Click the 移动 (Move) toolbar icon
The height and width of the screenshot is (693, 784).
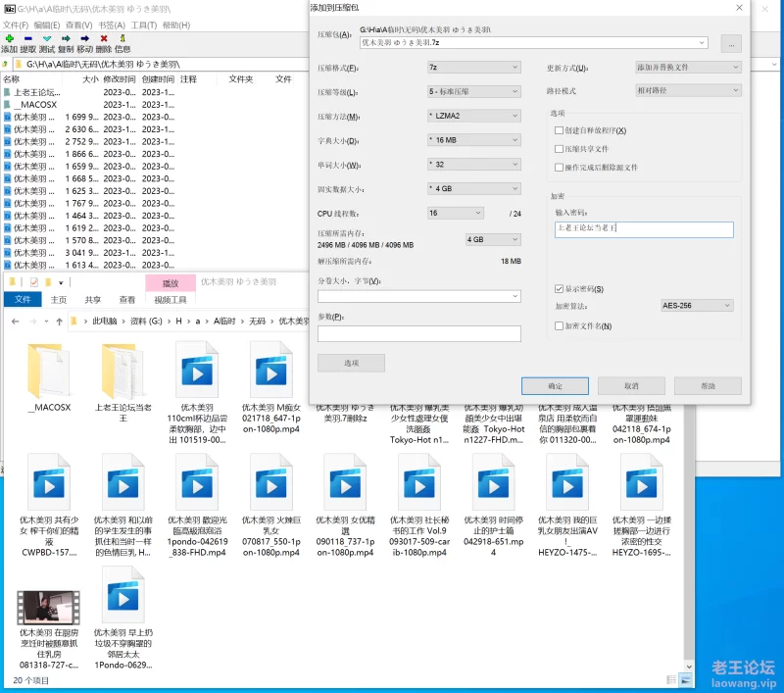[x=85, y=39]
